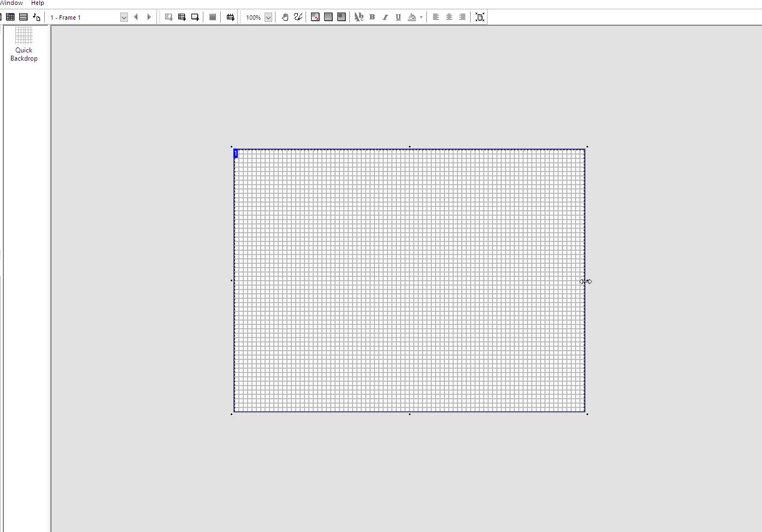The width and height of the screenshot is (762, 532).
Task: Toggle snap to grid icon
Action: (x=342, y=17)
